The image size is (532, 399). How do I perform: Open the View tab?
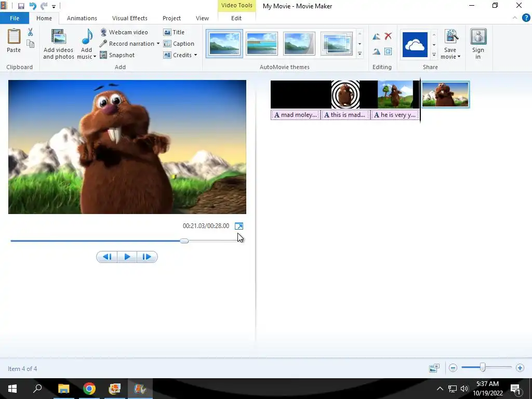coord(202,18)
